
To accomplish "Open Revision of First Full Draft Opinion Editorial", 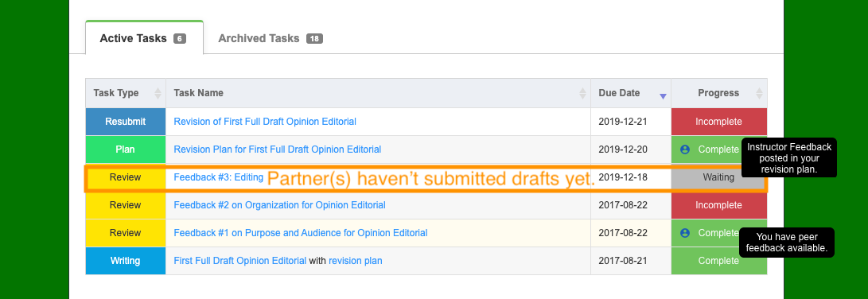I will click(x=265, y=121).
